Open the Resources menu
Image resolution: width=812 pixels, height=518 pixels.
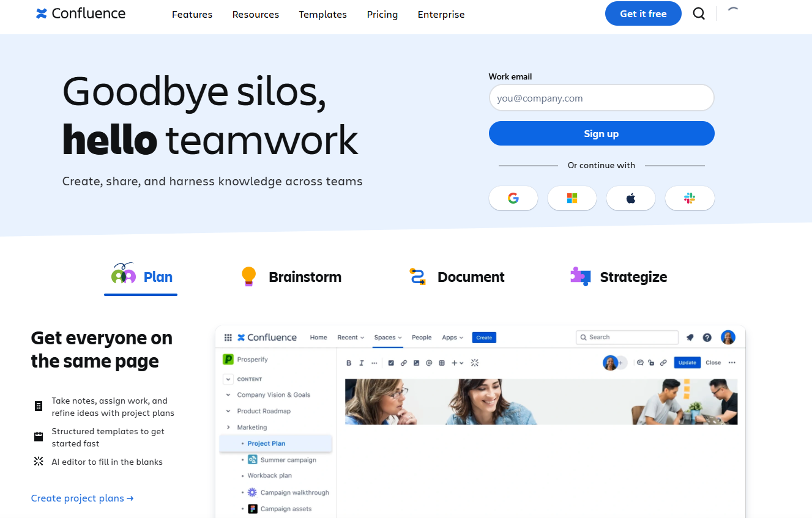(256, 14)
